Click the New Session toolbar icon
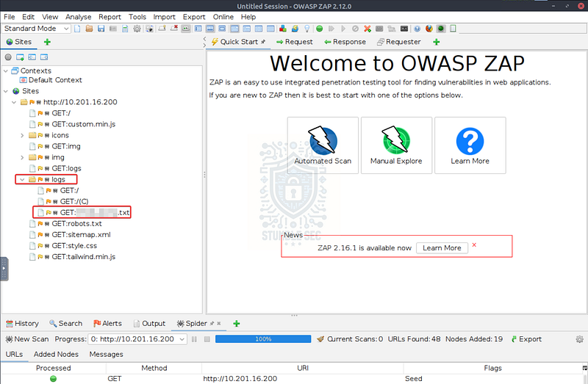 (x=77, y=29)
